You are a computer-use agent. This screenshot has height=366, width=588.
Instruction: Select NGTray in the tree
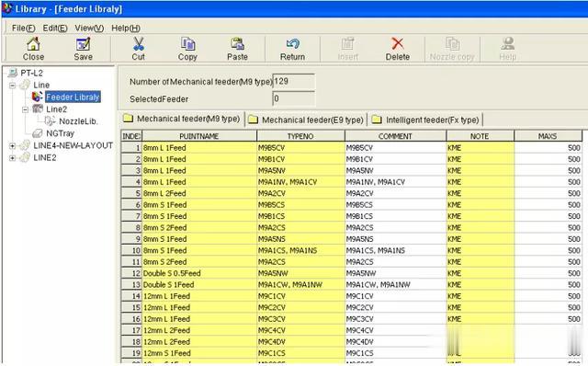point(60,133)
